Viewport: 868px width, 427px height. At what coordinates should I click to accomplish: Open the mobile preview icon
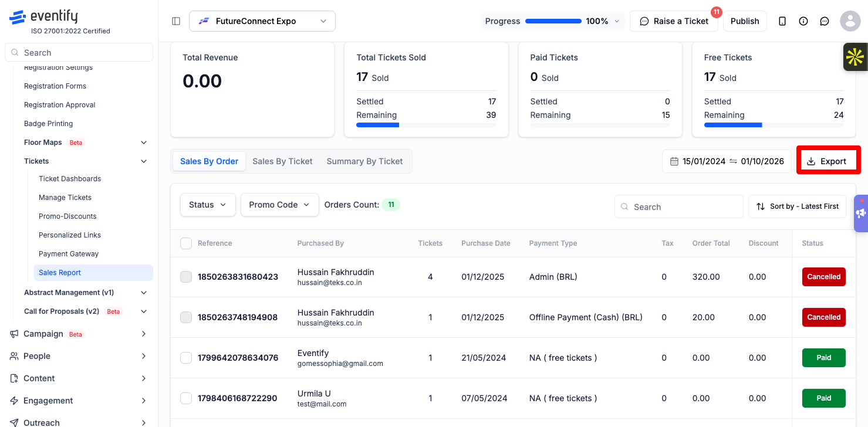(x=782, y=21)
